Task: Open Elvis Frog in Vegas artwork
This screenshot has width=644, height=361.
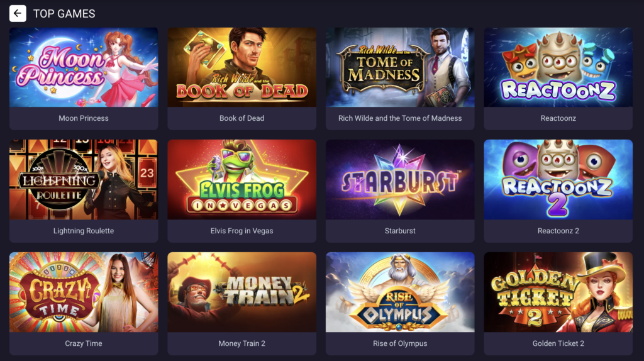Action: coord(242,179)
